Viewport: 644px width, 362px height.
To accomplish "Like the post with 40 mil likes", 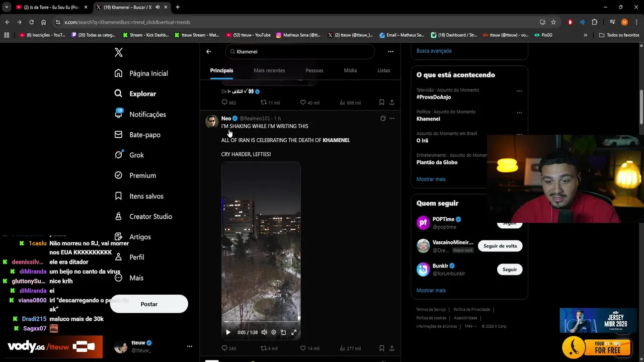I will [309, 103].
